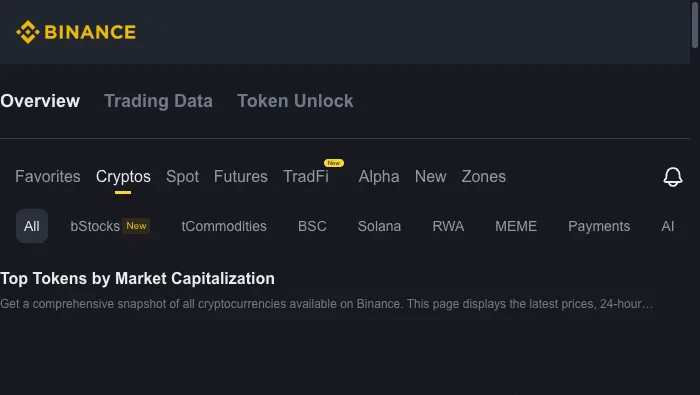Open the notification bell icon

pos(673,177)
